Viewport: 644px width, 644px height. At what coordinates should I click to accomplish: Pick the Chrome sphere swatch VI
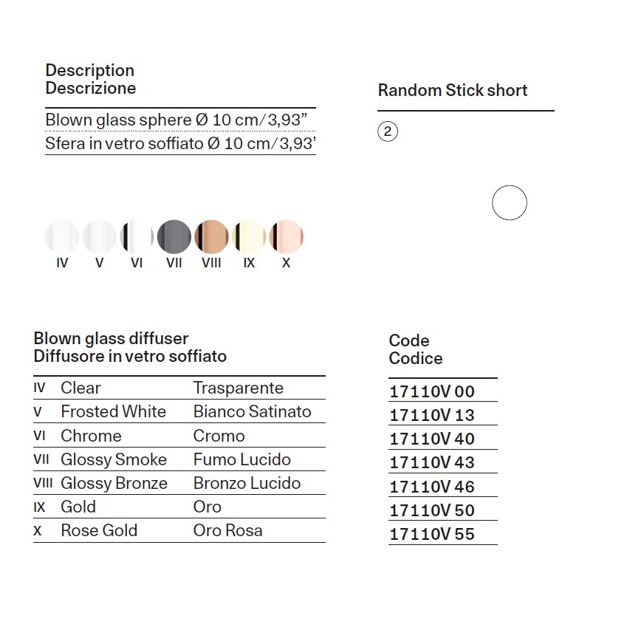(x=137, y=237)
